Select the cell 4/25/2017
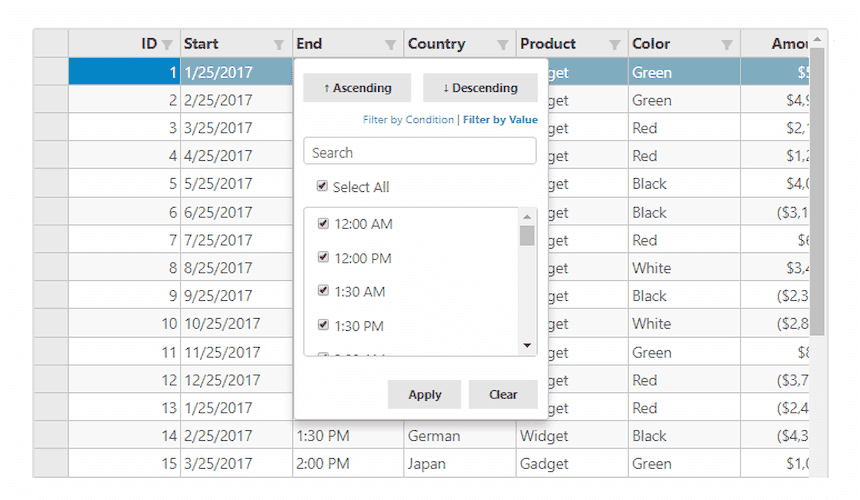860x500 pixels. click(236, 156)
